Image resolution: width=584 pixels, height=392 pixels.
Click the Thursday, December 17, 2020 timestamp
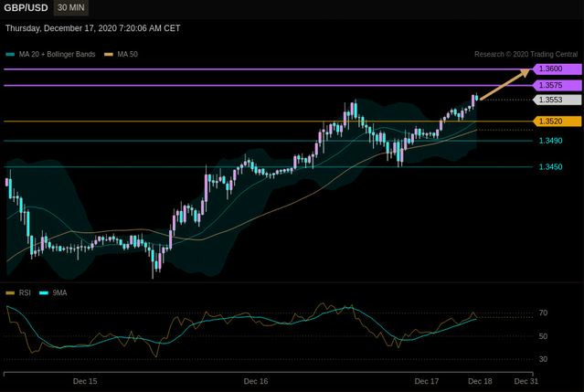(x=92, y=28)
